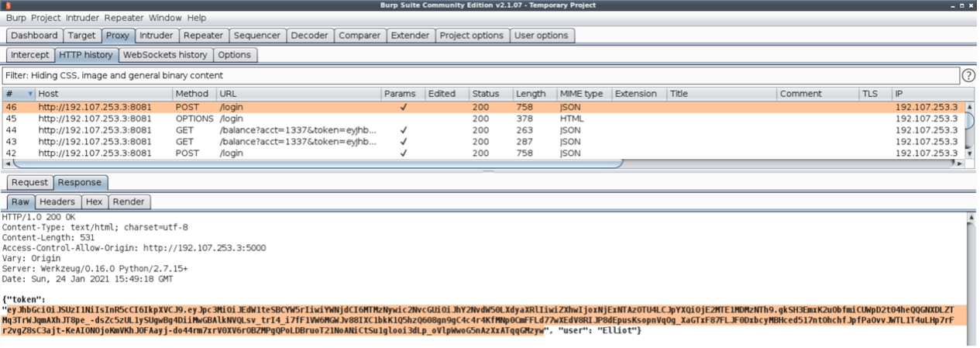Click length value 287 in row 43

coord(524,142)
